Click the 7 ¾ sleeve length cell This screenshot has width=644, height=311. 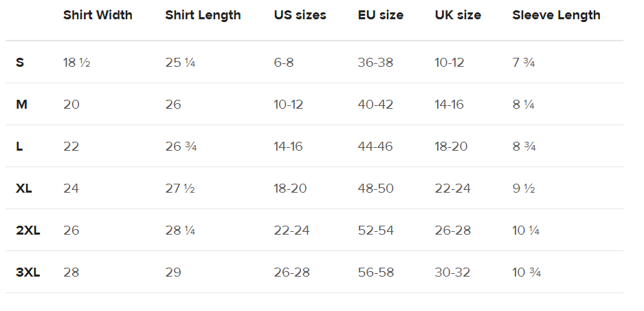tap(523, 63)
